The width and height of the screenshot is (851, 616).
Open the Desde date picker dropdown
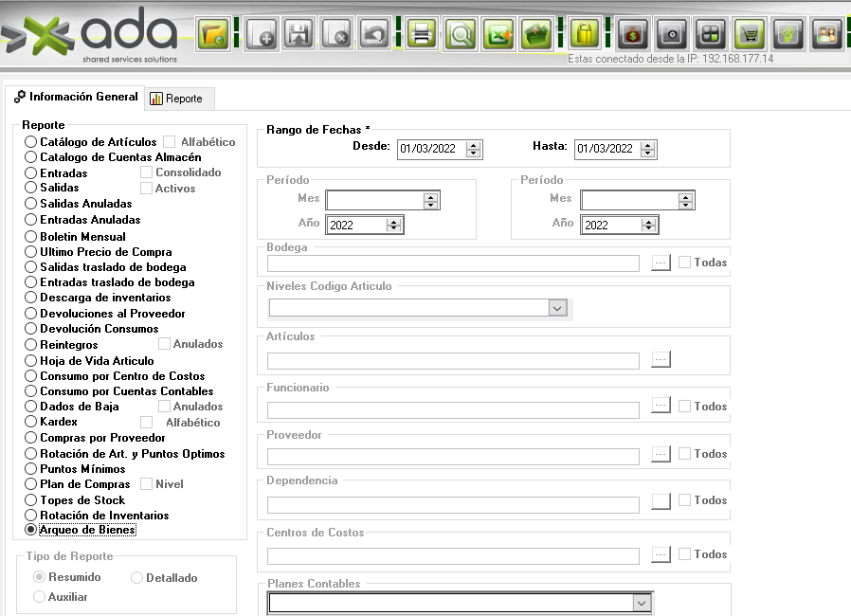point(474,149)
